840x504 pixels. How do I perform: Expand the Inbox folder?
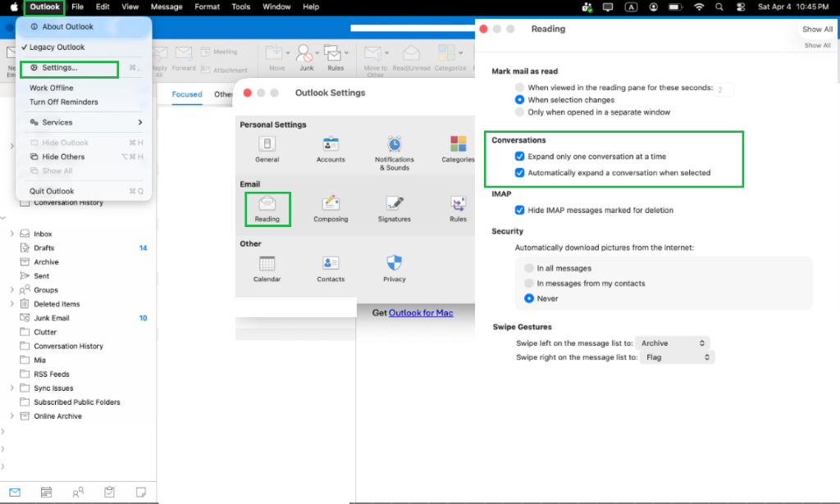tap(11, 234)
